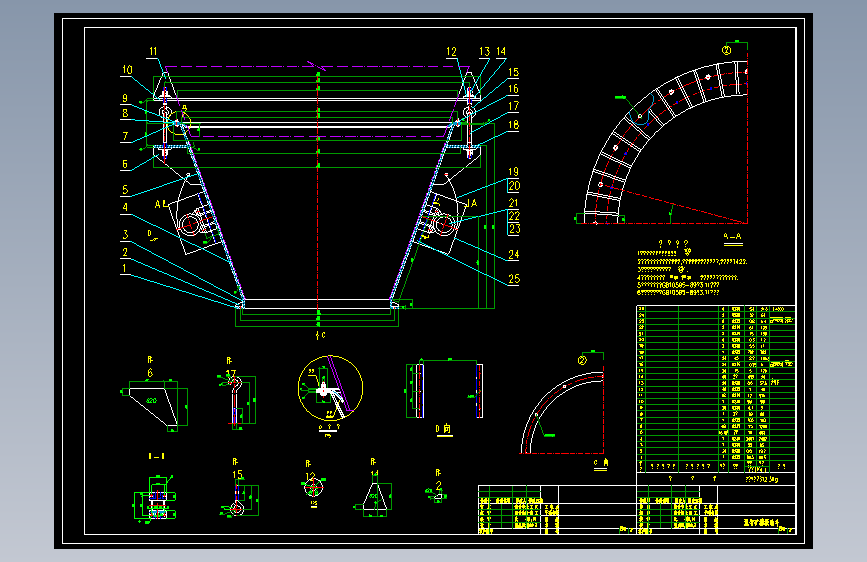The image size is (867, 562).
Task: Click the C direction view label at bottom right
Action: tap(601, 463)
